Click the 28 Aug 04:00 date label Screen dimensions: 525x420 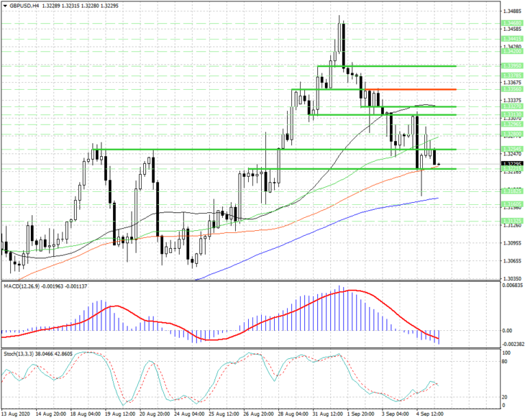pos(292,414)
